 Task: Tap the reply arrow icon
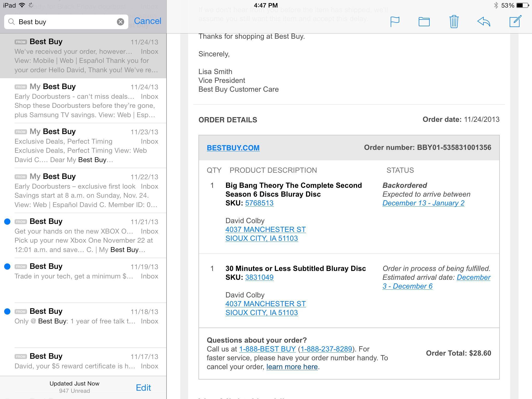(x=483, y=22)
